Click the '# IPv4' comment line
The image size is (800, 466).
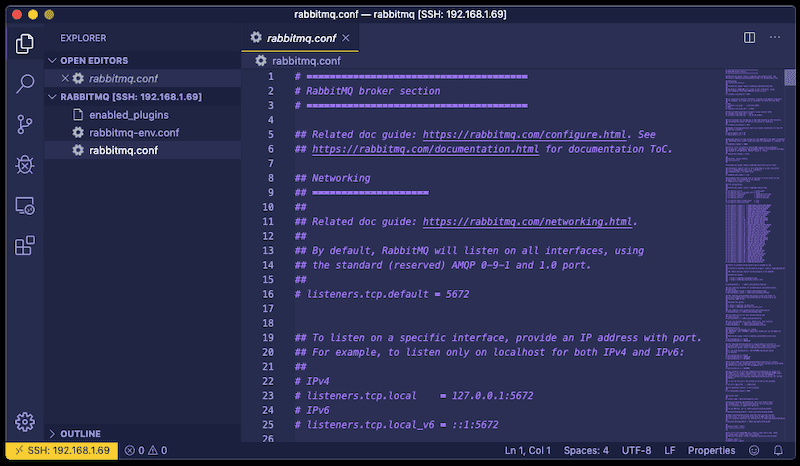point(312,381)
